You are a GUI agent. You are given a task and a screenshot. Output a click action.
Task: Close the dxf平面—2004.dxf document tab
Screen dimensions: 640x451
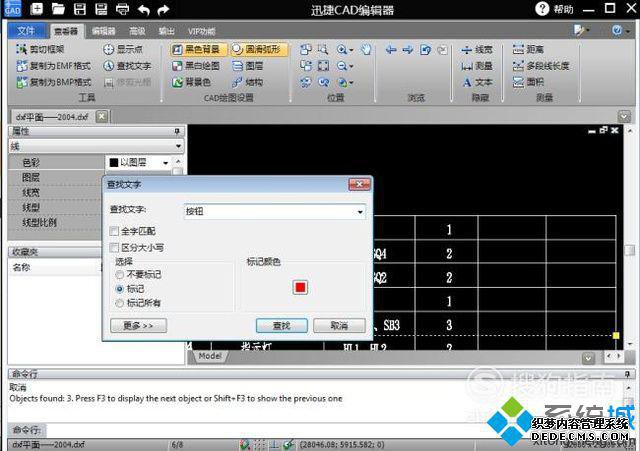102,117
